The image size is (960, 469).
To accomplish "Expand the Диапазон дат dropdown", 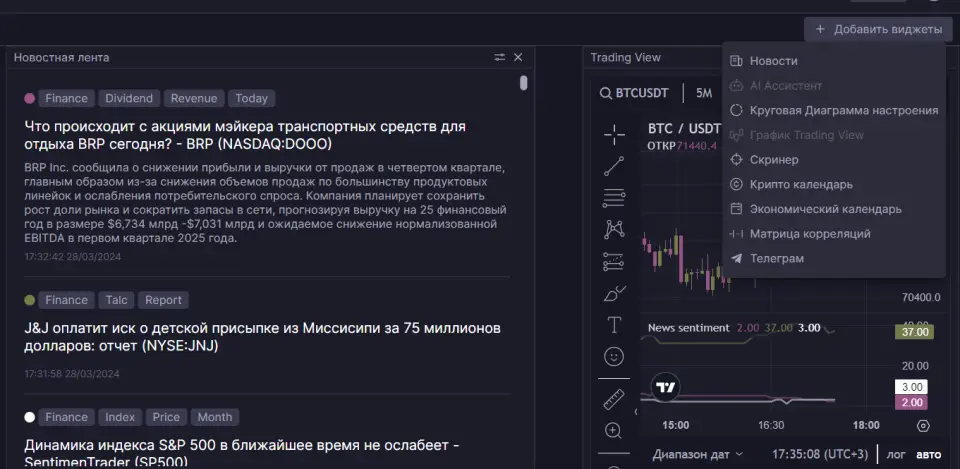I will (697, 454).
